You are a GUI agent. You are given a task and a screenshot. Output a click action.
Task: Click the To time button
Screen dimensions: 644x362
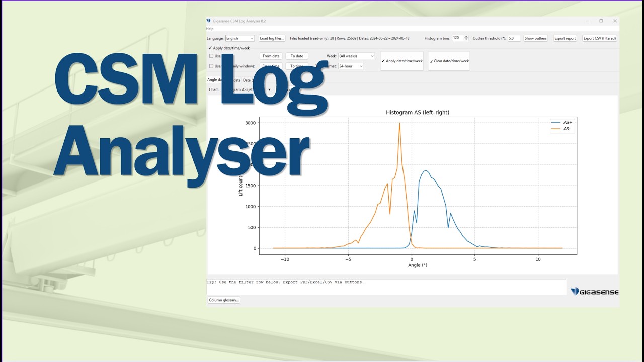click(x=297, y=66)
